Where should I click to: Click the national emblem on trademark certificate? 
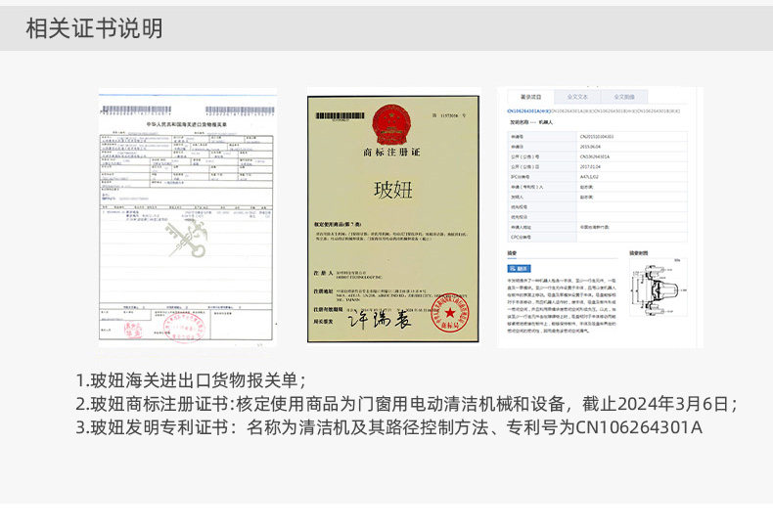coord(392,124)
